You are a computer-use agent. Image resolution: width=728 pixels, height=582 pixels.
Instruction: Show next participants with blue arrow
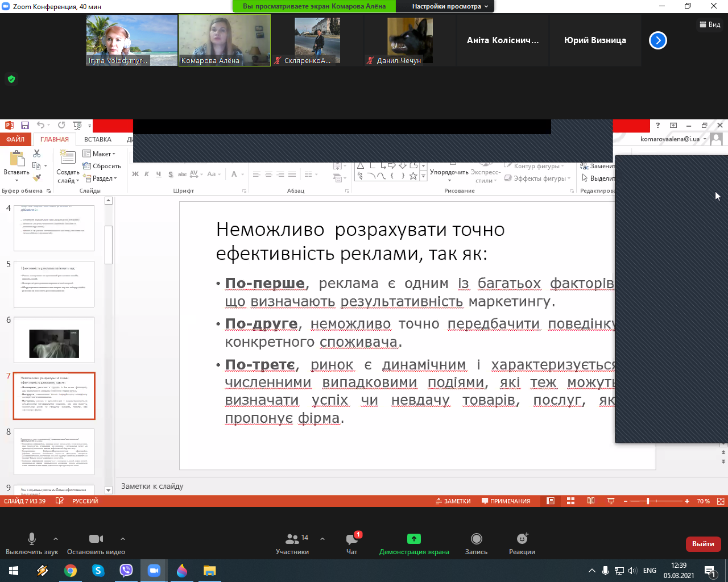coord(658,40)
